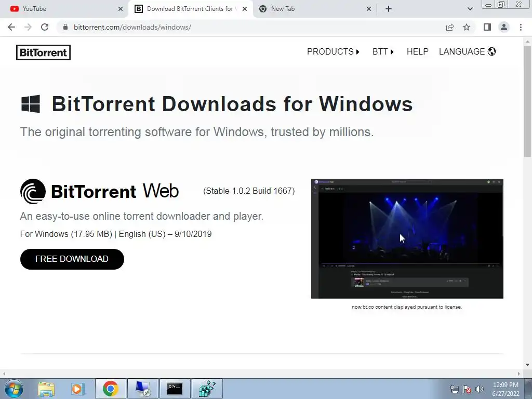Click the scrollbar down arrow
Viewport: 532px width, 399px height.
[x=528, y=365]
